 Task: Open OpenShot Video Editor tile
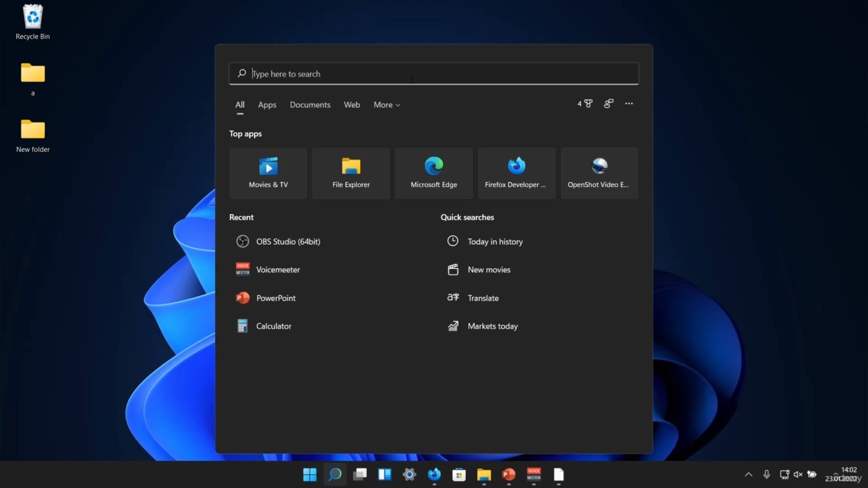pos(599,173)
